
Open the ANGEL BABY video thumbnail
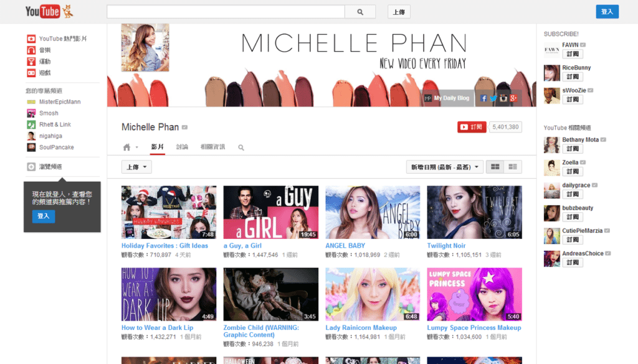373,212
